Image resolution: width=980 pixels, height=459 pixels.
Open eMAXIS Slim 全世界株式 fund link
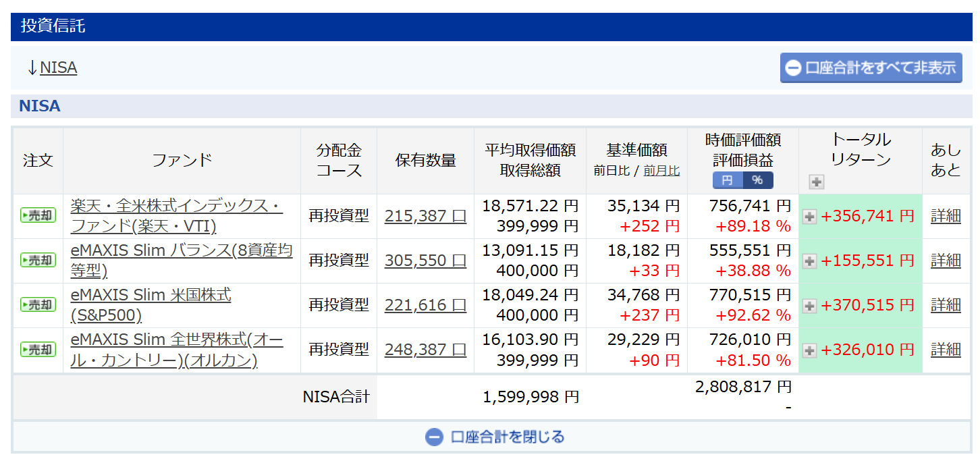click(177, 349)
